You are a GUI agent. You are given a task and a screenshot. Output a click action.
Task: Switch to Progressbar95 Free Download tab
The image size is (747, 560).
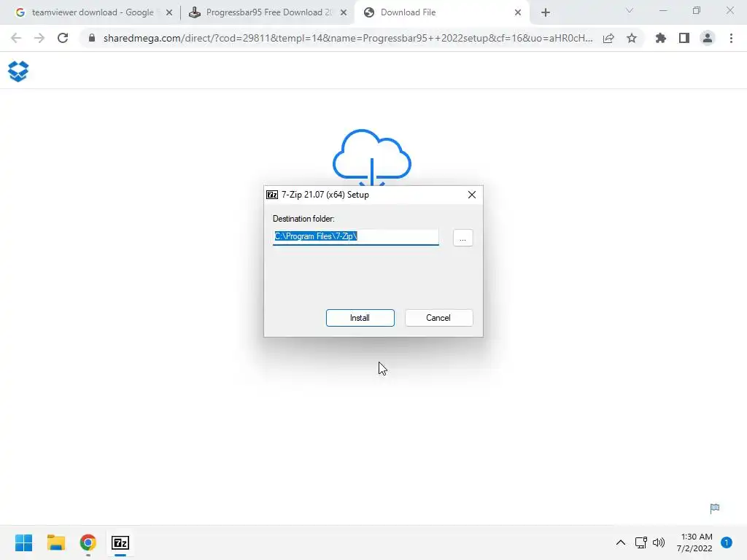click(268, 12)
